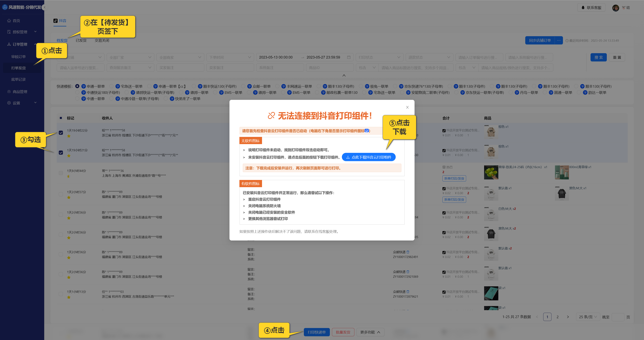This screenshot has height=340, width=644.
Task: Click the home icon in sidebar
Action: coord(9,21)
